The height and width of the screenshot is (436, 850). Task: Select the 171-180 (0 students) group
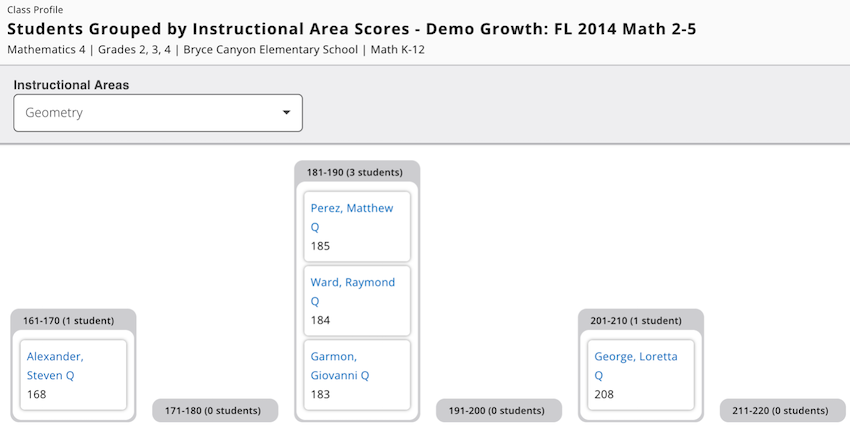coord(215,411)
